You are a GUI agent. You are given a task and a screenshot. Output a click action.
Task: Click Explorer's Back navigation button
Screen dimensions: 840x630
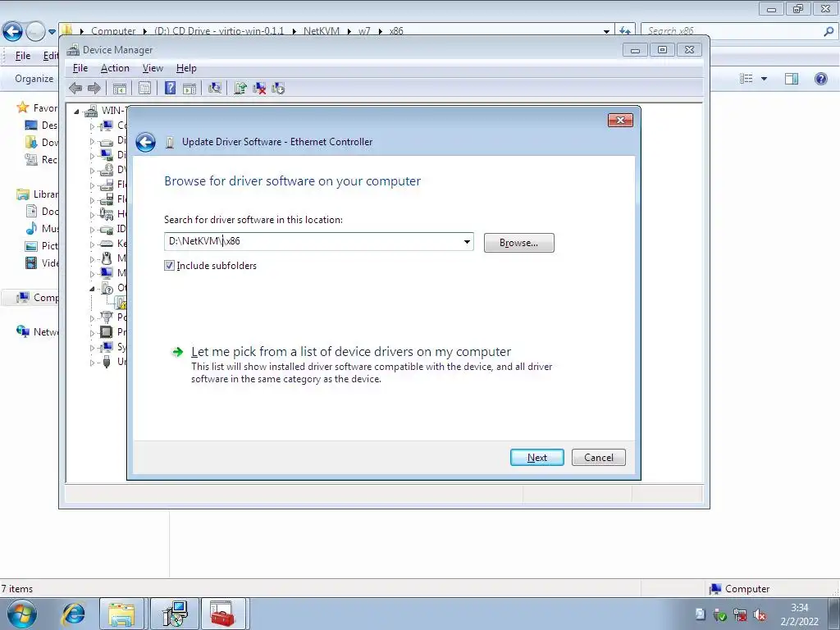click(13, 32)
